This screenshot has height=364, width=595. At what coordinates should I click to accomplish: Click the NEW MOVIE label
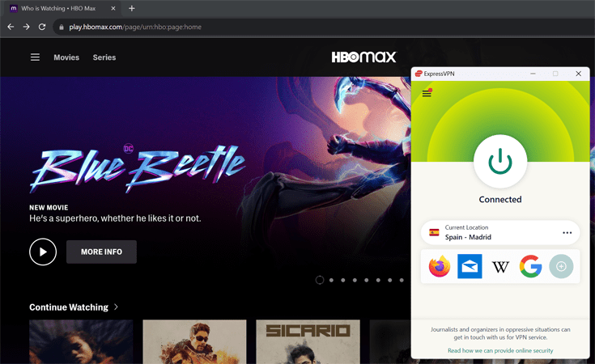coord(49,207)
